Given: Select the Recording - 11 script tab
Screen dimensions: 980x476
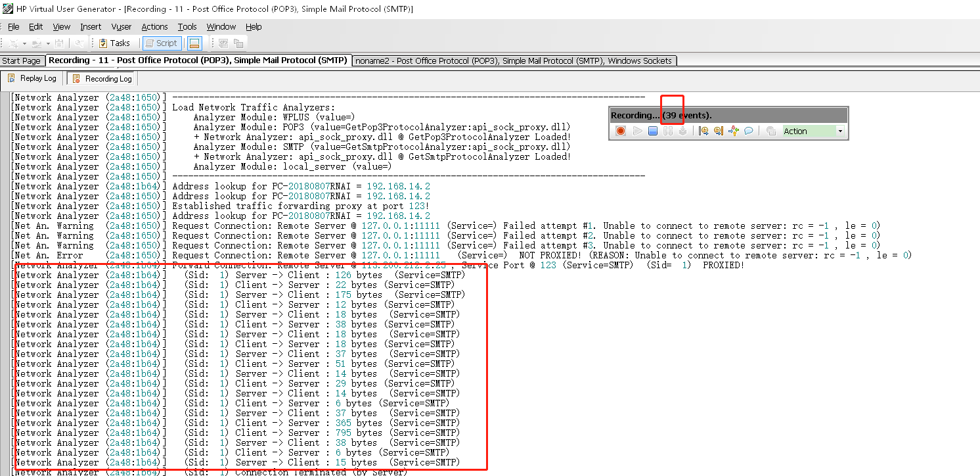Looking at the screenshot, I should pos(198,60).
